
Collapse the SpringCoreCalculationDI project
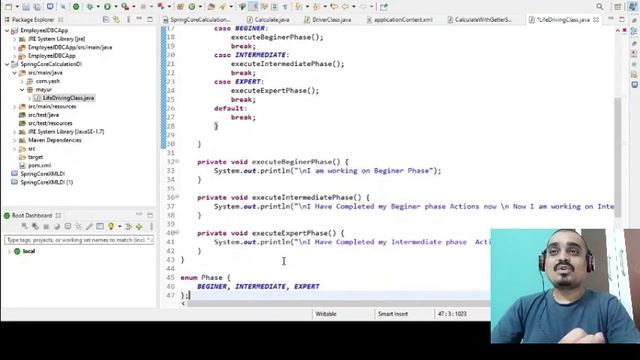click(7, 64)
